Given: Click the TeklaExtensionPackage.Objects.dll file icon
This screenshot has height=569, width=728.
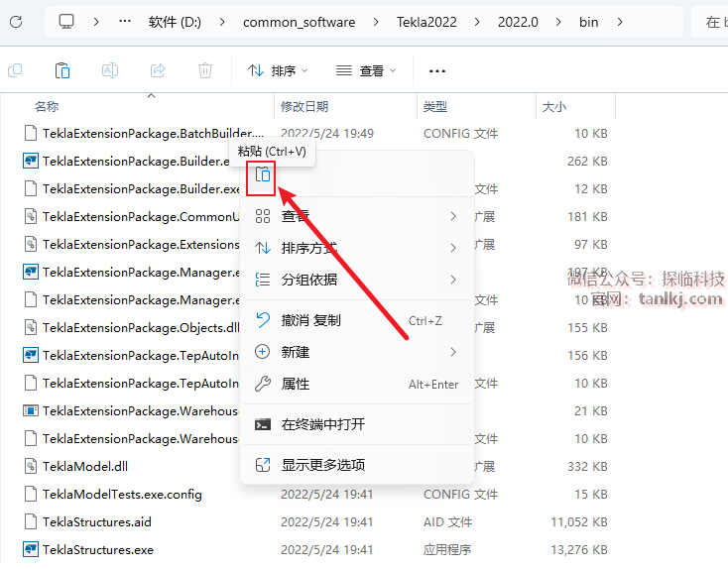Looking at the screenshot, I should click(x=31, y=327).
